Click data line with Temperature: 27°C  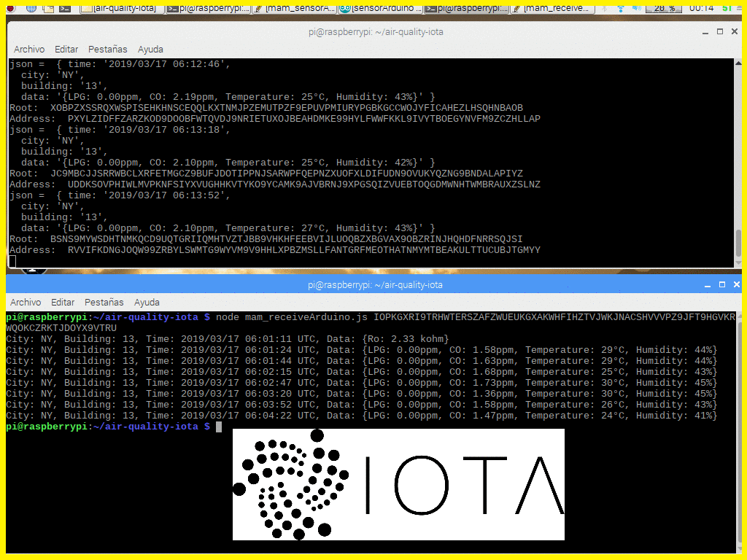point(228,228)
